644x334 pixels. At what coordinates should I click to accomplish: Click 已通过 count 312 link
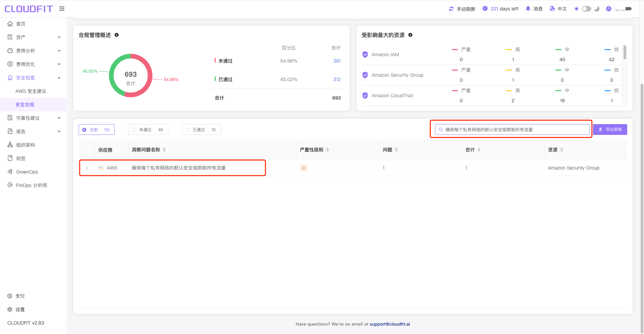(337, 79)
